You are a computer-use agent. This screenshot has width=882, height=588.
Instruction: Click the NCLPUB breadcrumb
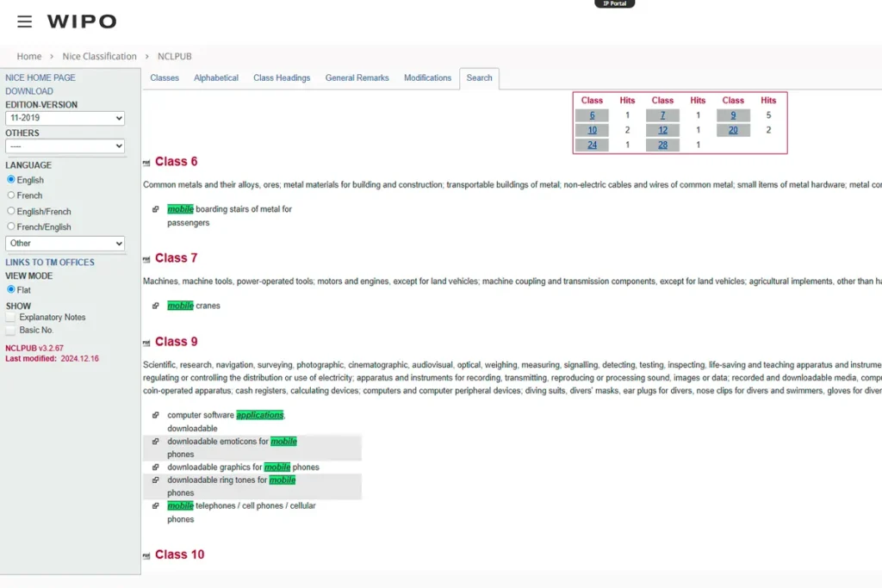coord(174,56)
